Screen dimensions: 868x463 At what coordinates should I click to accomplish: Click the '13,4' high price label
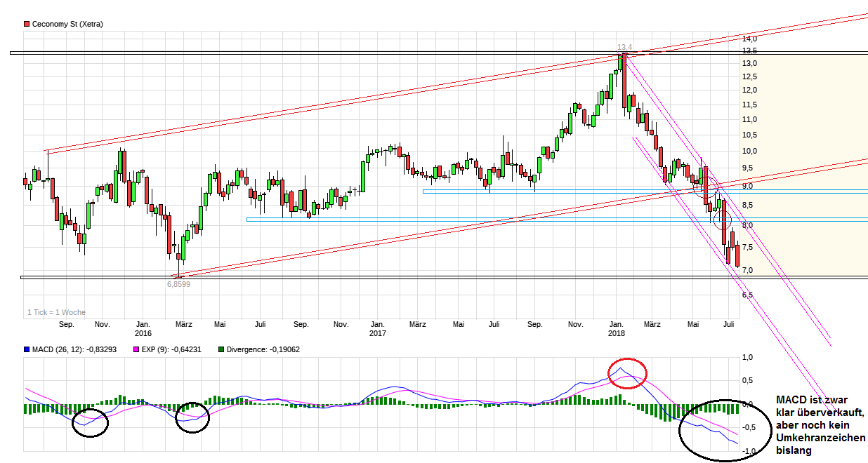point(624,48)
